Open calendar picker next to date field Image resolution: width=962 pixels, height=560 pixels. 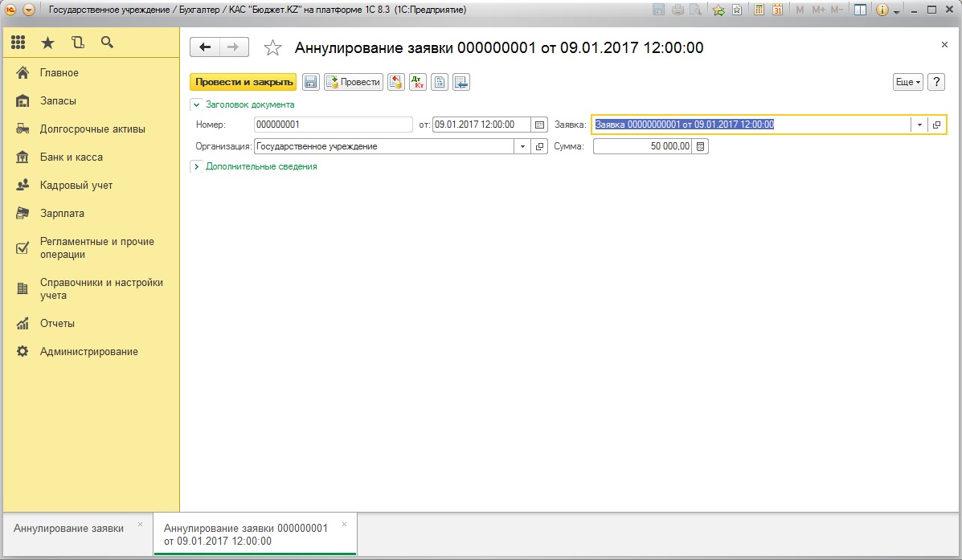coord(539,125)
